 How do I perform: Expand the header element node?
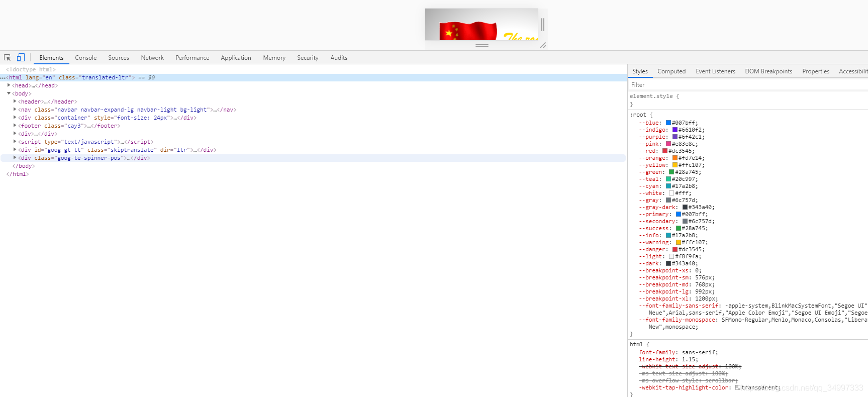15,102
